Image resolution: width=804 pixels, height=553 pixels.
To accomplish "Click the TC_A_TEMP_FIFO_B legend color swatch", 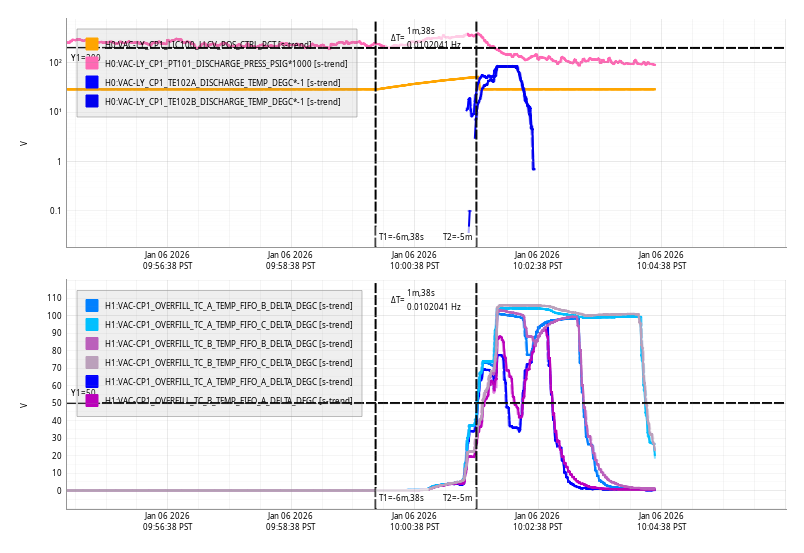I will point(92,305).
